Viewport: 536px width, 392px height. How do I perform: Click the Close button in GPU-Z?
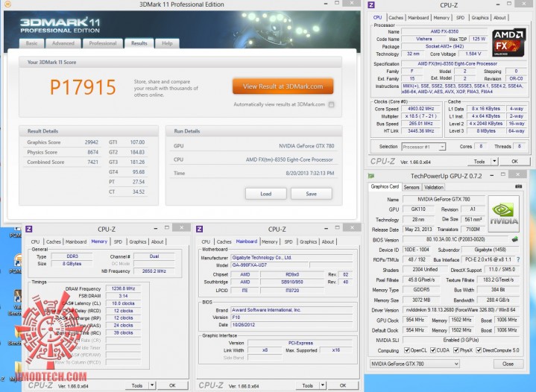508,364
